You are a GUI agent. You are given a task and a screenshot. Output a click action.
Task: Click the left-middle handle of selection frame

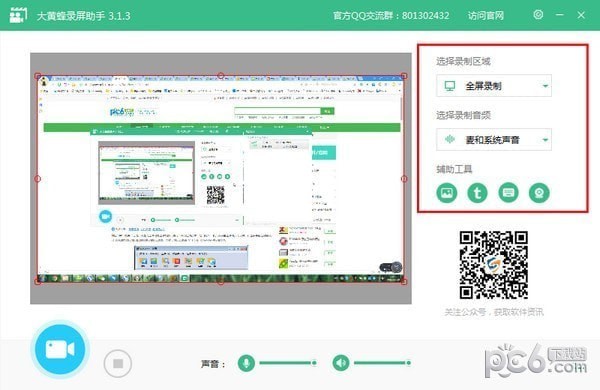pos(38,179)
